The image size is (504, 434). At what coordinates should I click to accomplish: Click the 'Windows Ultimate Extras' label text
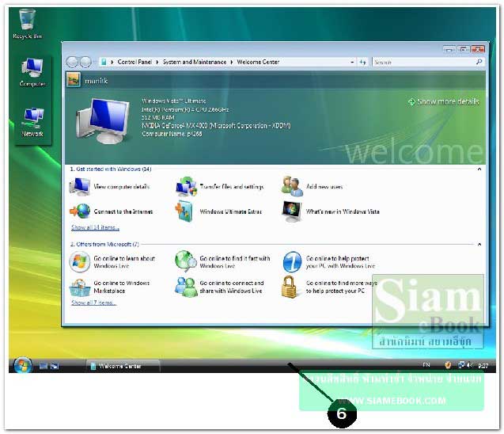[231, 211]
